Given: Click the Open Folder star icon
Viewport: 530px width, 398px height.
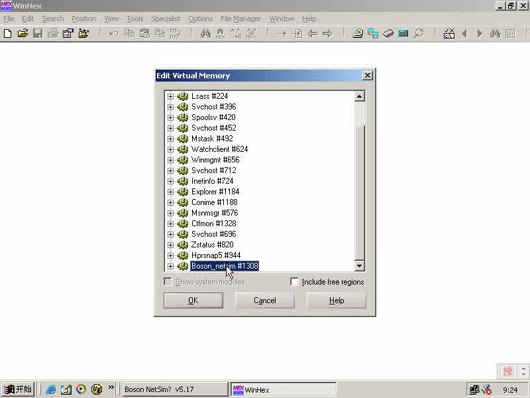Looking at the screenshot, I should (83, 33).
